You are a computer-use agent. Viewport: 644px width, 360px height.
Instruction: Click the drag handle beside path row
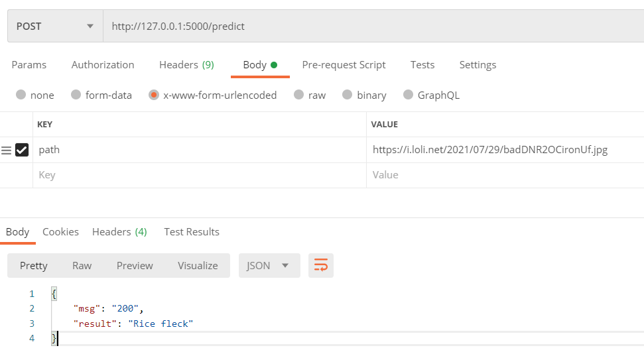pos(6,150)
